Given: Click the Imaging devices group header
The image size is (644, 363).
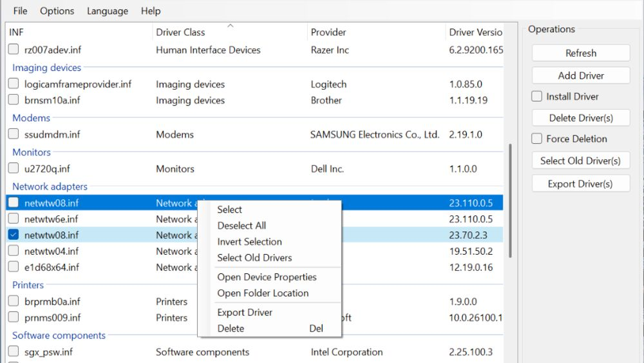Looking at the screenshot, I should pyautogui.click(x=46, y=68).
